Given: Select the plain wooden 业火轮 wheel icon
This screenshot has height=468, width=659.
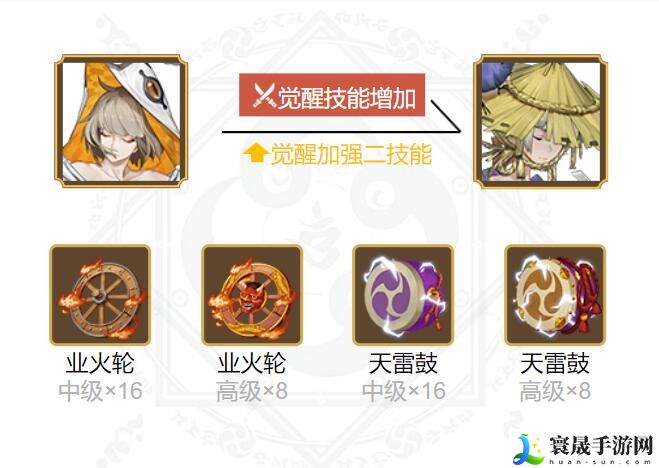Looking at the screenshot, I should tap(100, 295).
